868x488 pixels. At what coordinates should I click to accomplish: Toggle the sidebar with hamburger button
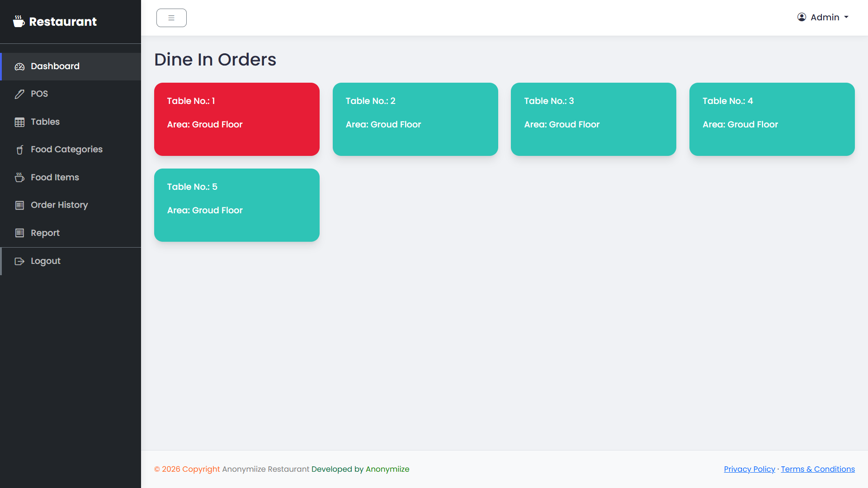pyautogui.click(x=171, y=18)
